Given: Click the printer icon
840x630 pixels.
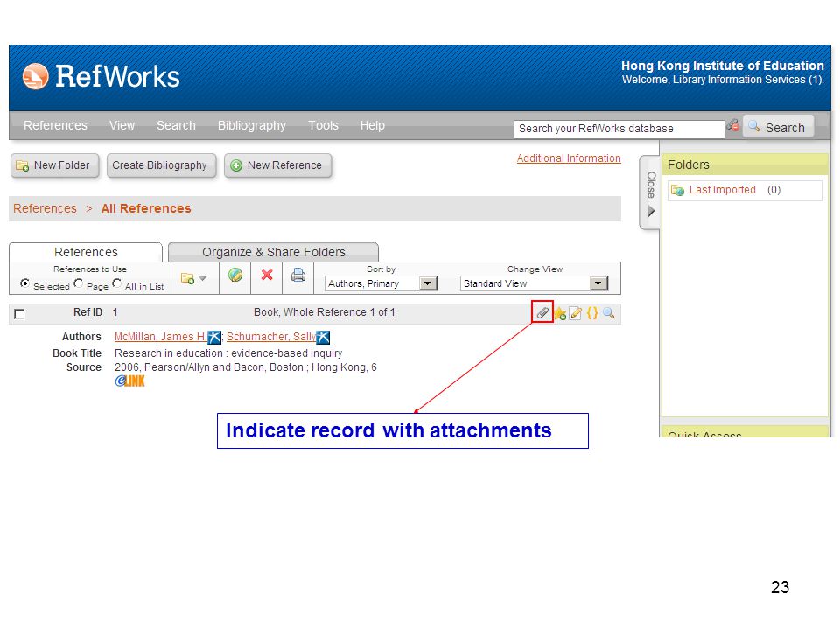Looking at the screenshot, I should (x=298, y=276).
